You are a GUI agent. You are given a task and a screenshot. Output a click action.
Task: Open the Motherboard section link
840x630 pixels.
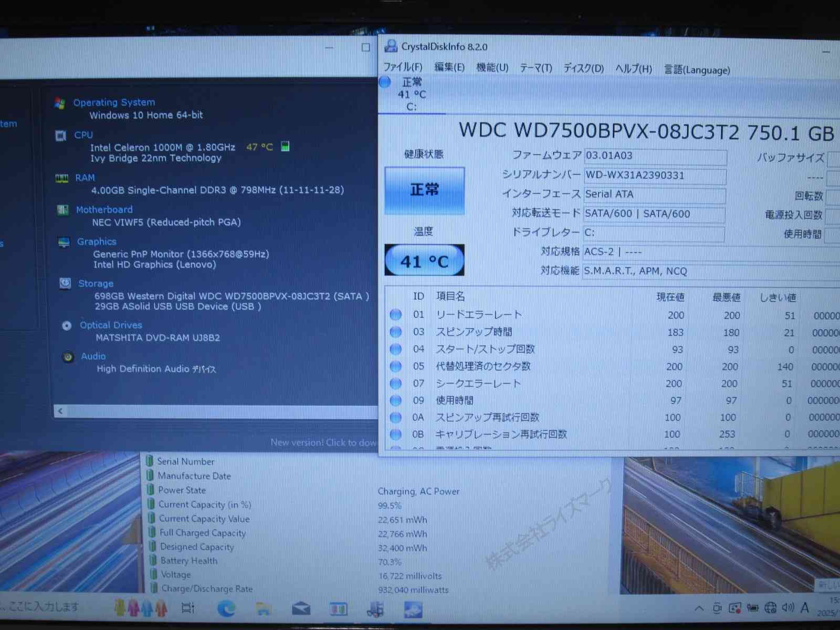104,209
